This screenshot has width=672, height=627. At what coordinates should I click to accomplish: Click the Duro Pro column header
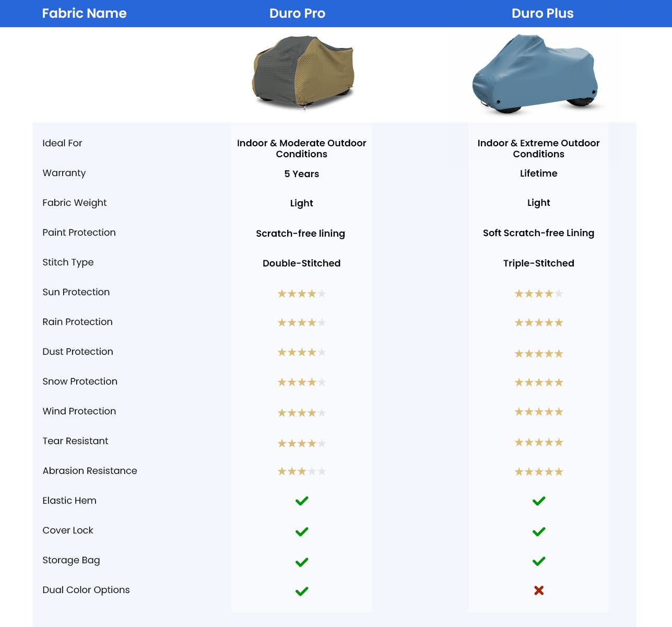coord(297,14)
